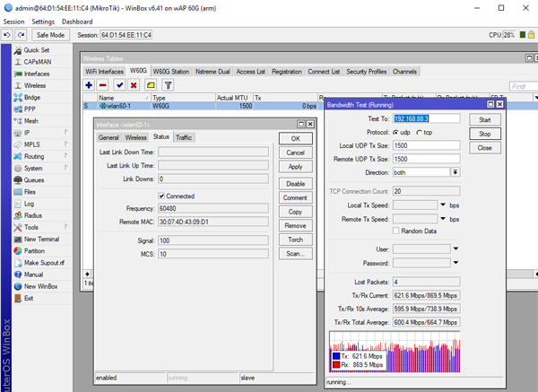Click Stop in Bandwidth Test

click(485, 134)
